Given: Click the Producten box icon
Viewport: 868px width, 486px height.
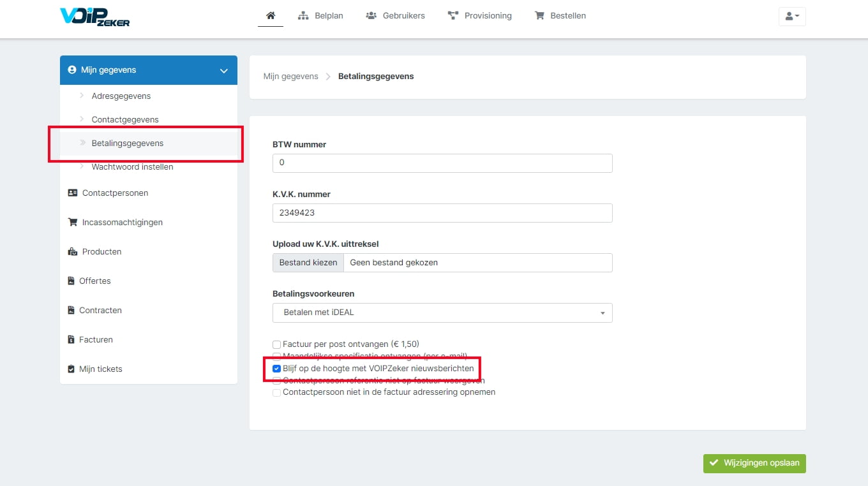Looking at the screenshot, I should click(x=73, y=251).
